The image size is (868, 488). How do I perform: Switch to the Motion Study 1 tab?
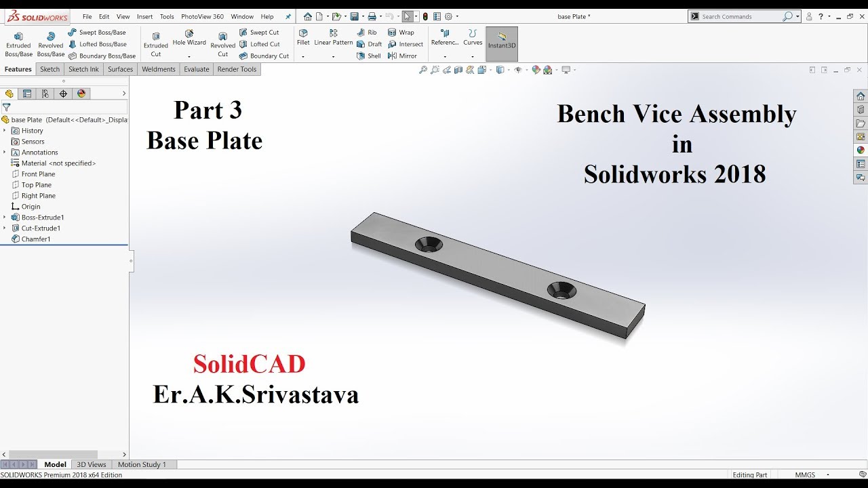[x=142, y=464]
